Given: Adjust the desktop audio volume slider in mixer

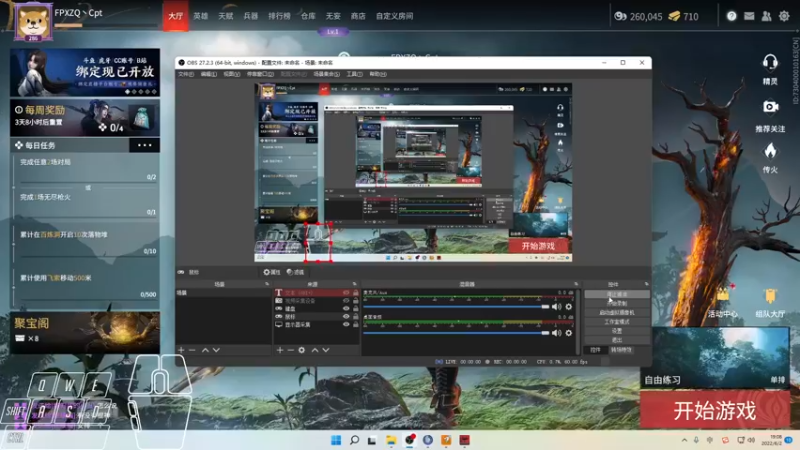Looking at the screenshot, I should click(x=456, y=333).
